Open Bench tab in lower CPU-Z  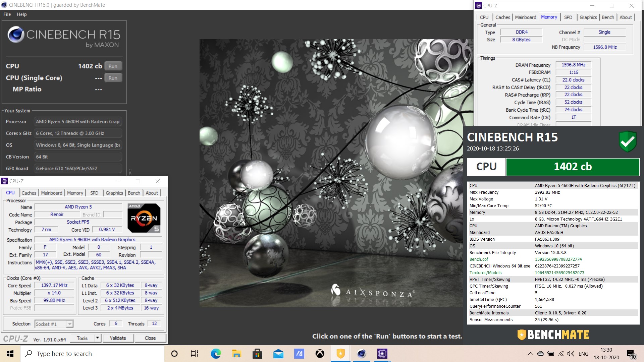point(134,193)
